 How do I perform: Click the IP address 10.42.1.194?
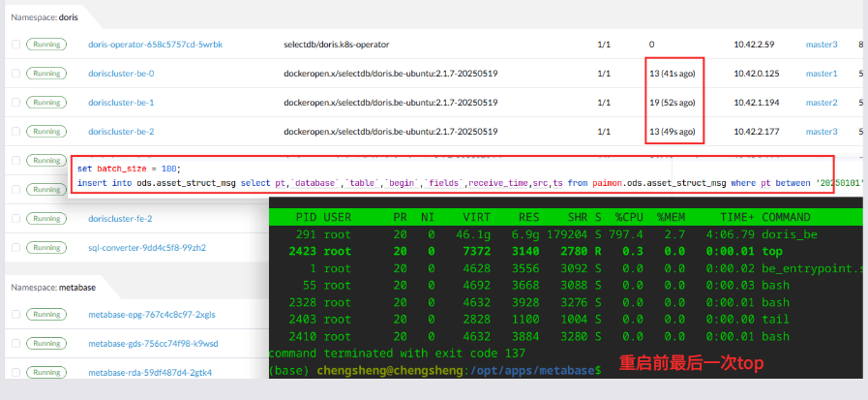(756, 103)
